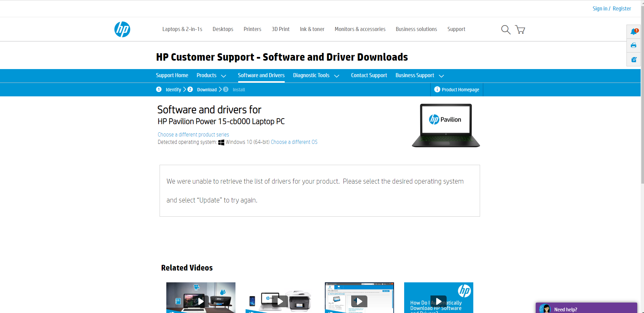Open the Support menu in top navigation
This screenshot has width=644, height=313.
[x=456, y=29]
